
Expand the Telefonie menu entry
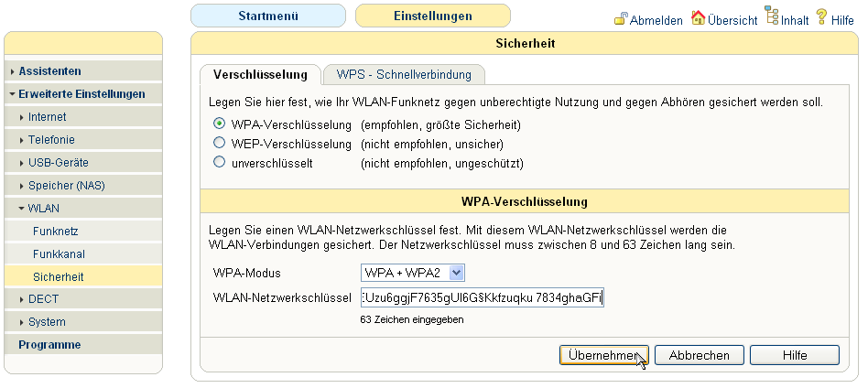pos(51,140)
